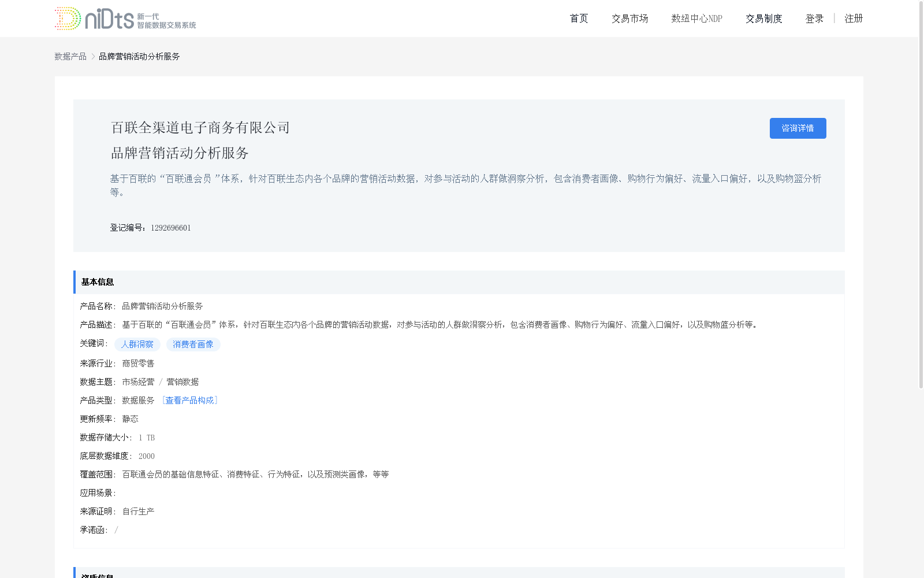
Task: Click the 数据服务 product type value
Action: tap(138, 401)
